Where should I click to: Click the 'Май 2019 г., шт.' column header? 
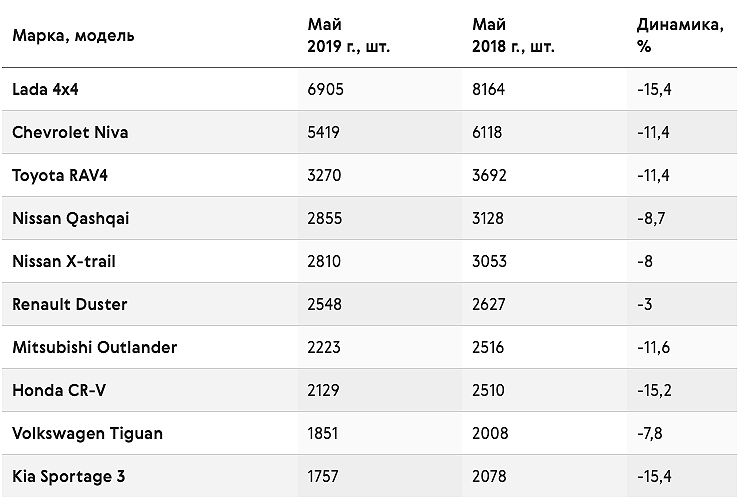pos(348,35)
